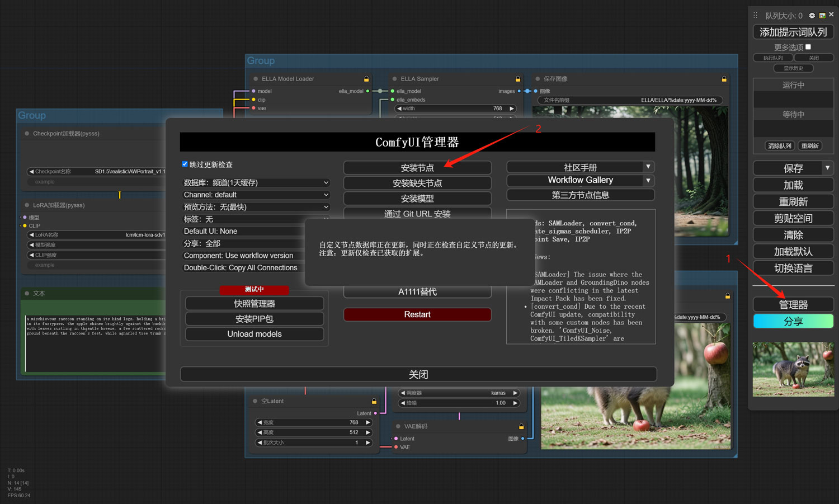Click the Unload models button
The height and width of the screenshot is (504, 839).
point(254,333)
